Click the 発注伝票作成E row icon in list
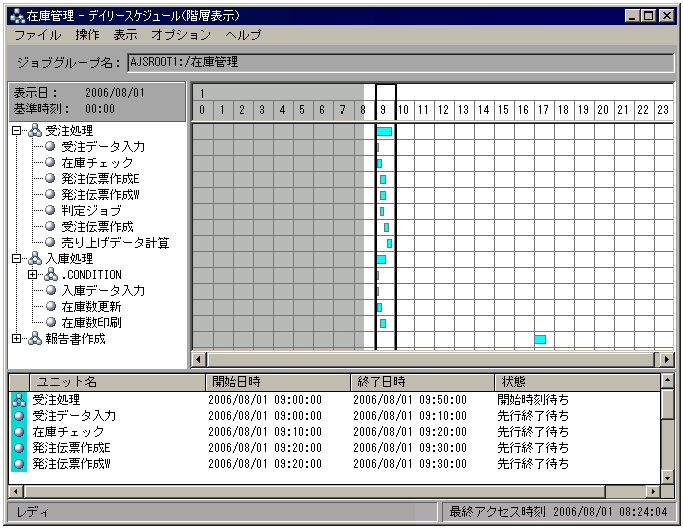Screen dimensions: 683x529 point(19,448)
